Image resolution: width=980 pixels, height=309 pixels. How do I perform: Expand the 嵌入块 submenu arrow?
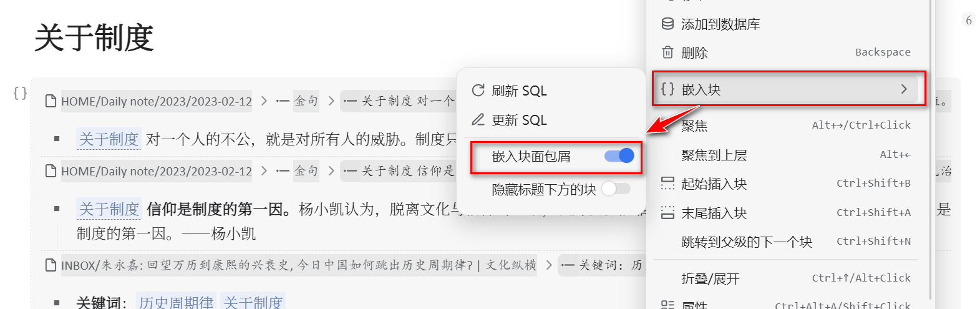click(904, 89)
